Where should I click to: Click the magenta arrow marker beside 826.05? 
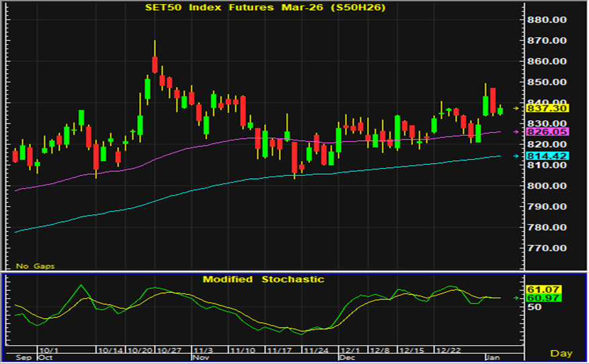point(516,132)
